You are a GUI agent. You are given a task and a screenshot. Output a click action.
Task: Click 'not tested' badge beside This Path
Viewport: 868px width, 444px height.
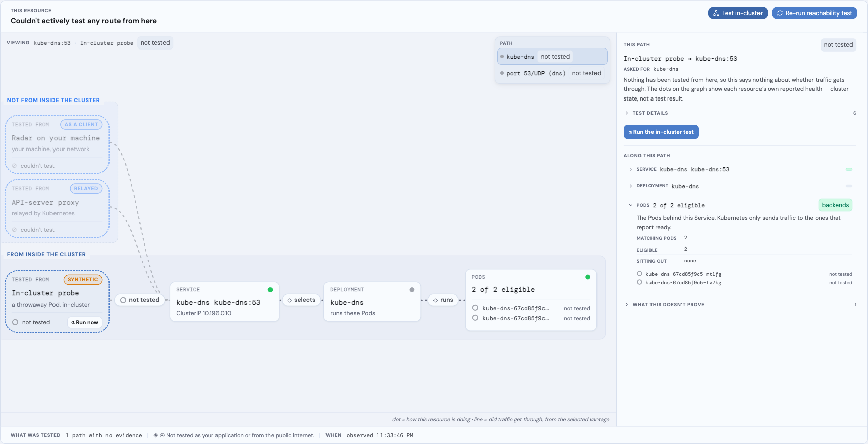pos(838,45)
